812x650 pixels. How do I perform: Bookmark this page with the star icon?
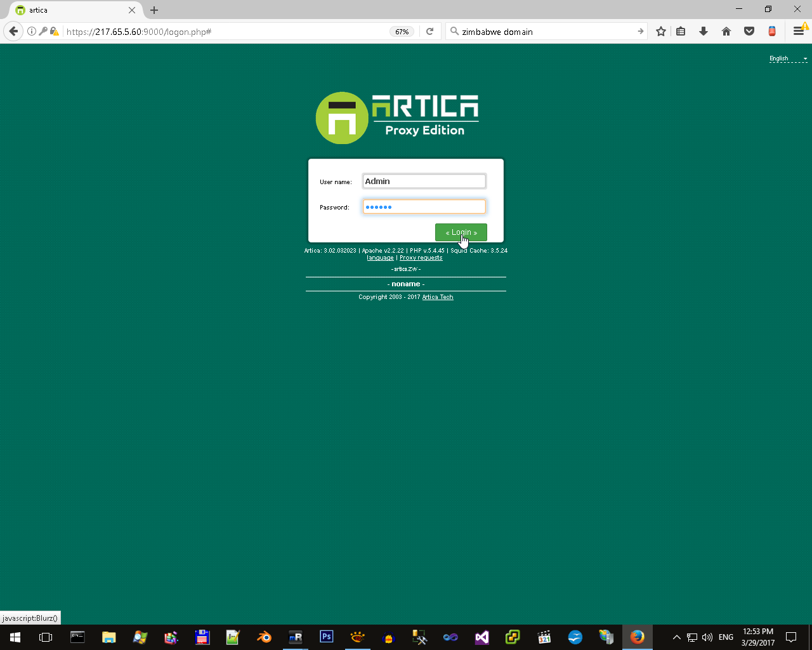point(661,31)
